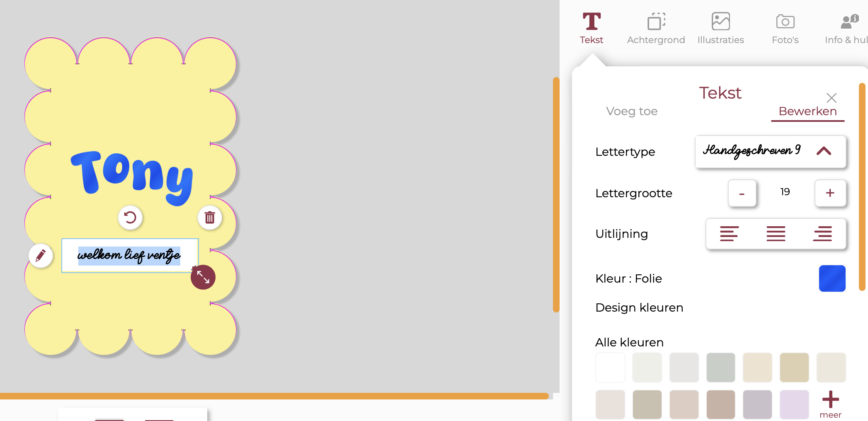Image resolution: width=868 pixels, height=421 pixels.
Task: Close the Tekst panel
Action: pyautogui.click(x=831, y=98)
